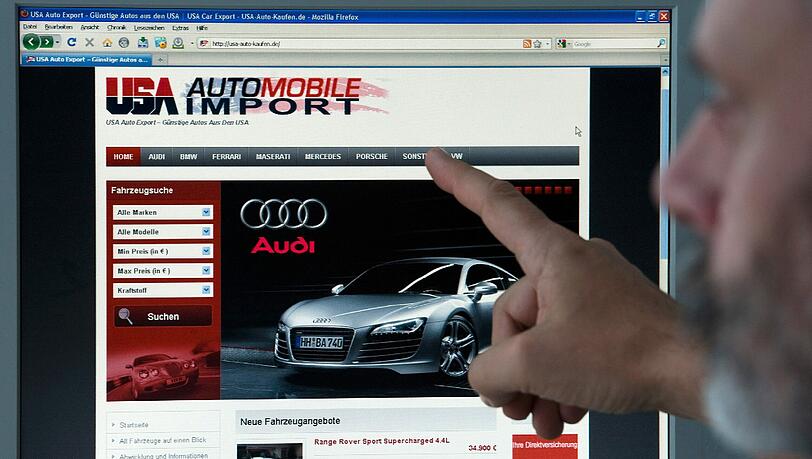Open the list-all-tabs arrow on tab strip
The image size is (812, 459).
[x=664, y=60]
